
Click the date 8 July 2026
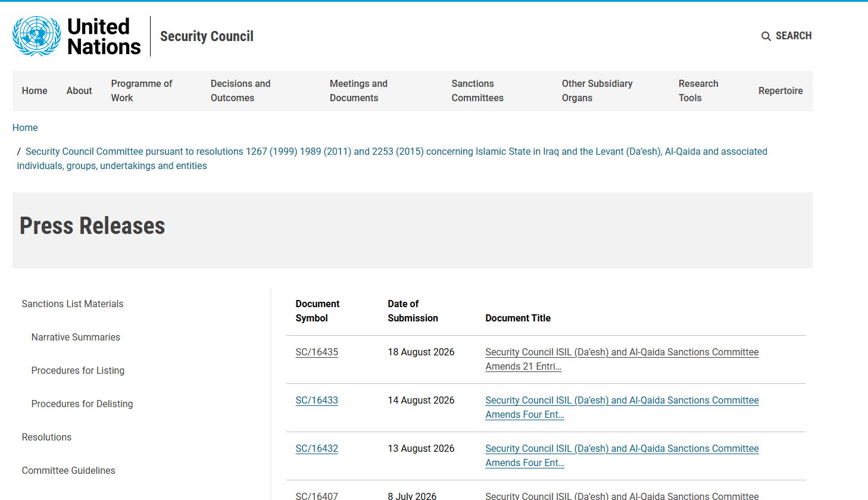pos(412,496)
